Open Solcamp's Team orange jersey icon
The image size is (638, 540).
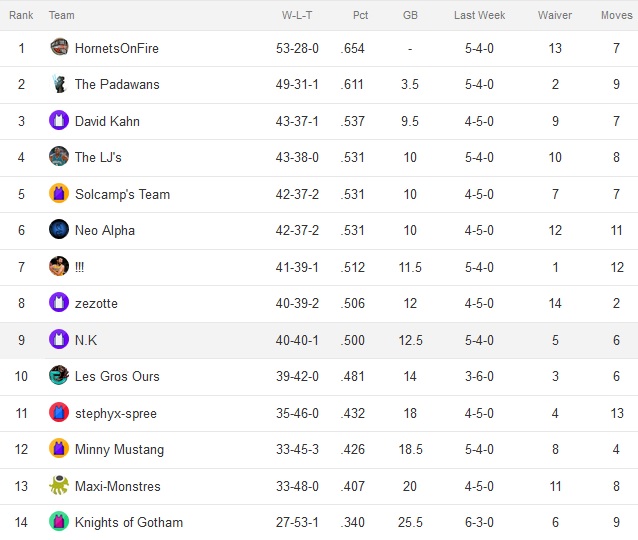tap(59, 193)
